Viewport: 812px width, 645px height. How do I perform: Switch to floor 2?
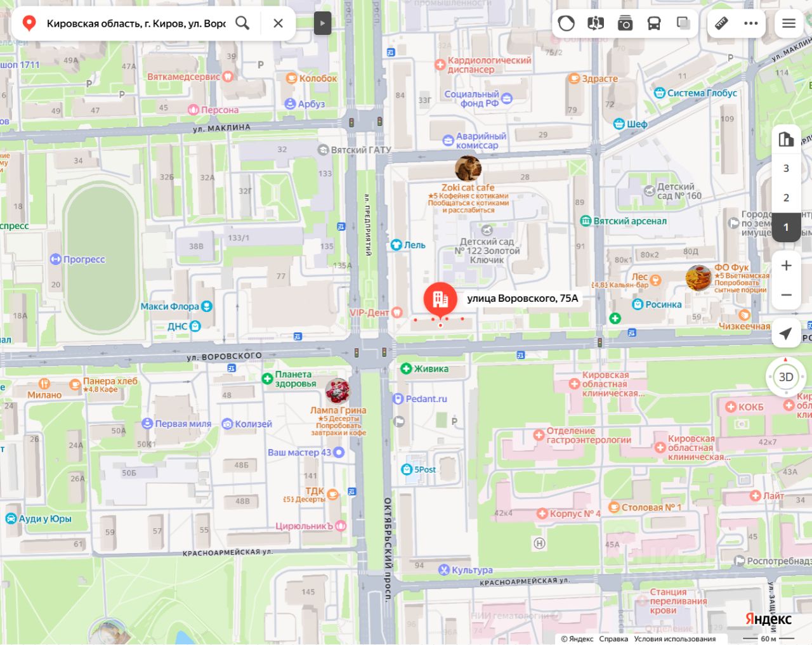coord(786,197)
